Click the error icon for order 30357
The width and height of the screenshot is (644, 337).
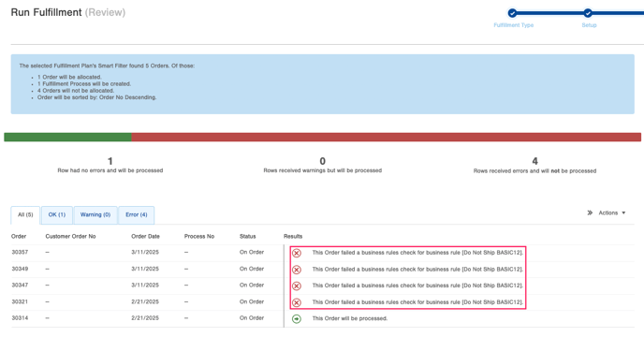297,253
